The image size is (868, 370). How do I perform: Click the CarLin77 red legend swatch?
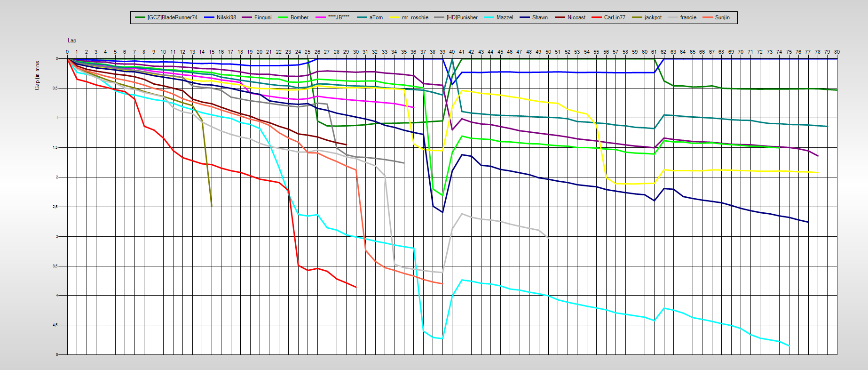[x=597, y=17]
